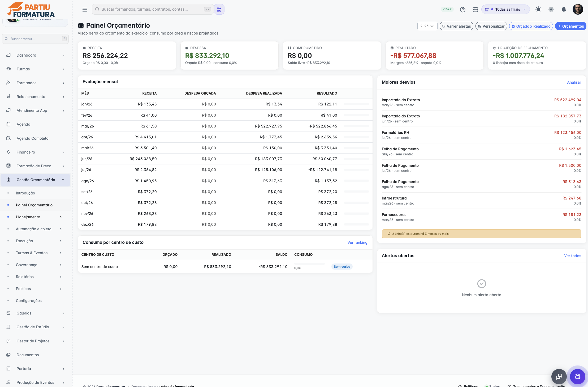Open Documentos in the sidebar
Screen dimensions: 588x387
(x=28, y=355)
